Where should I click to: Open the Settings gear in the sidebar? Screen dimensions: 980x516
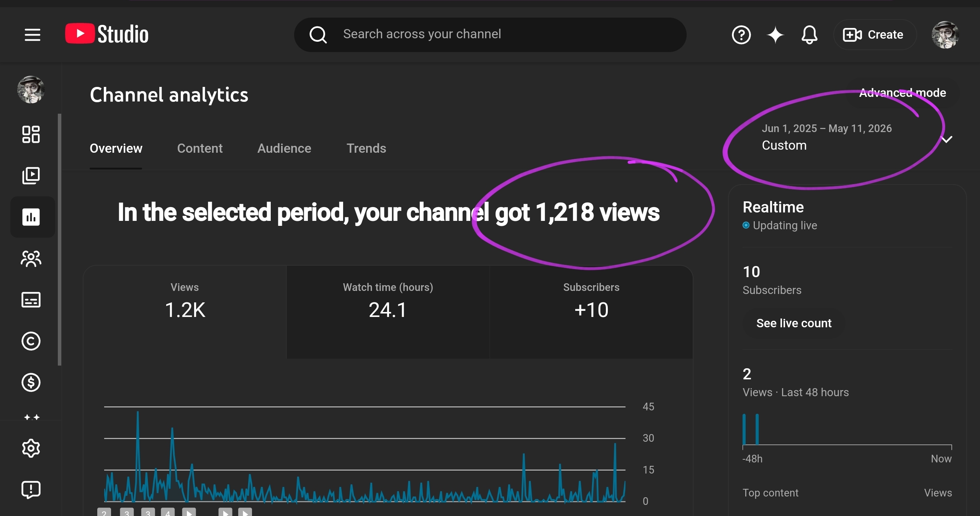[31, 448]
